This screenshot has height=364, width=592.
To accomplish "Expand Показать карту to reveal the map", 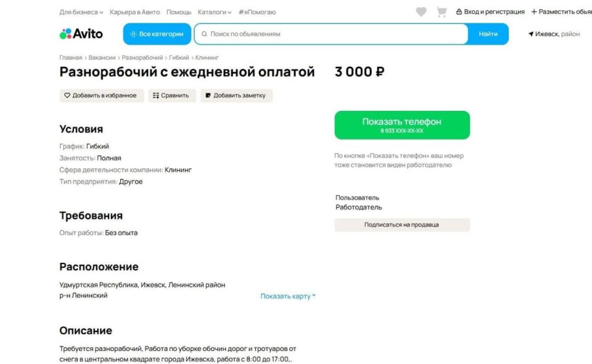I will [x=286, y=296].
